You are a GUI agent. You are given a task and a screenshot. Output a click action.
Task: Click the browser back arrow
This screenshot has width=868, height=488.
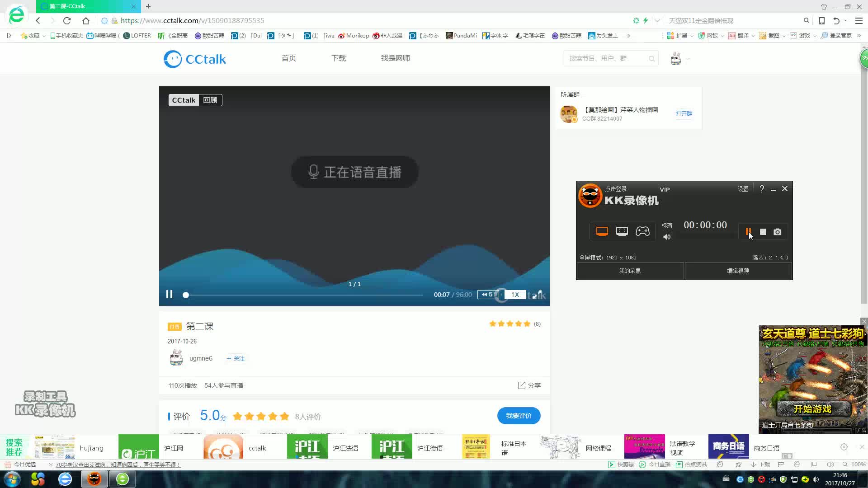tap(38, 20)
